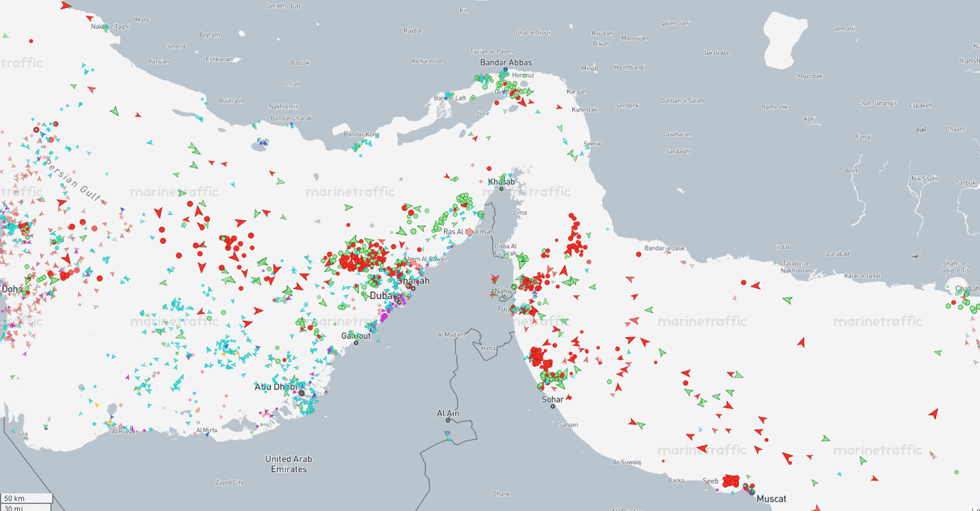The width and height of the screenshot is (980, 511).
Task: Click the large red vessel arrow northwest of Nakhl-e Taghi
Action: pos(66,6)
